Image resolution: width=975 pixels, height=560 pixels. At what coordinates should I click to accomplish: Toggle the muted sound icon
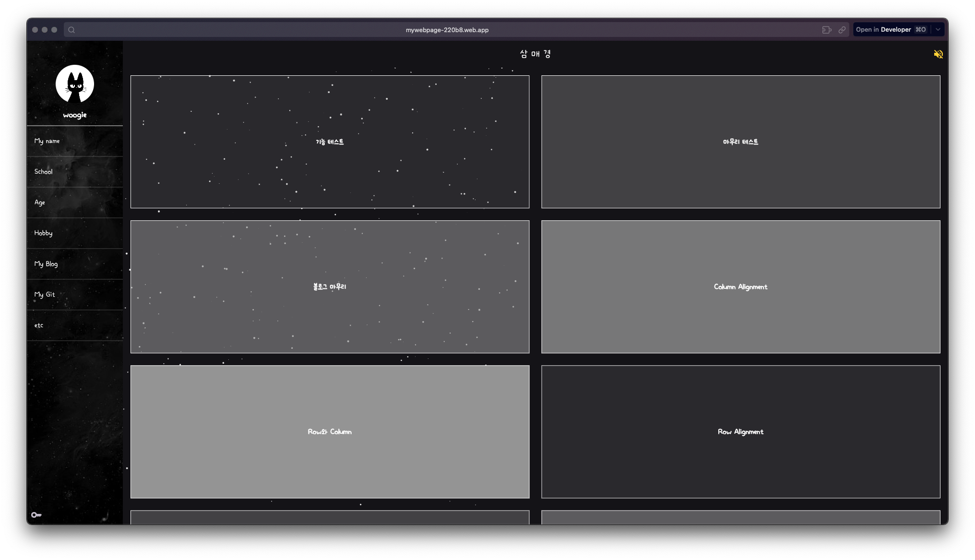(938, 54)
